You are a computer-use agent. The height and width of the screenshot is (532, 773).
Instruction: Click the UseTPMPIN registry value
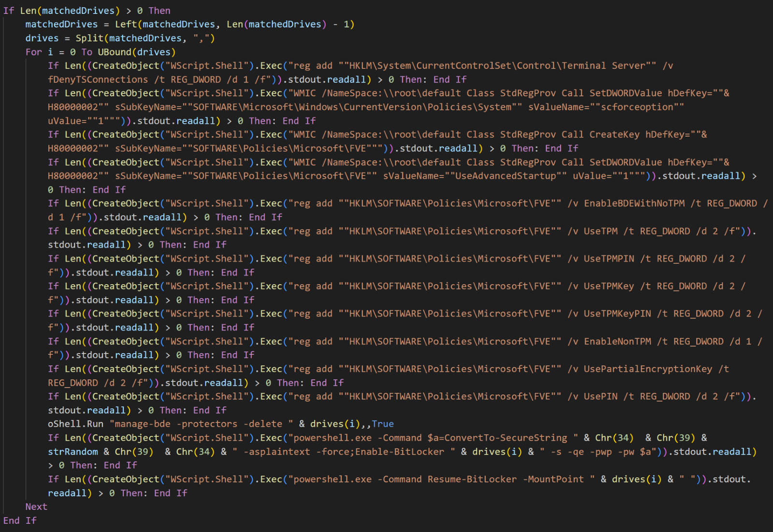click(609, 259)
